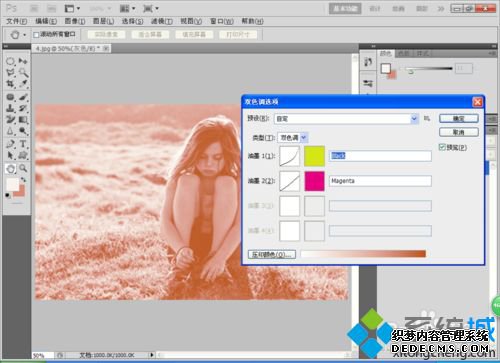Click the Essentials workspace button
500x363 pixels.
[x=345, y=9]
